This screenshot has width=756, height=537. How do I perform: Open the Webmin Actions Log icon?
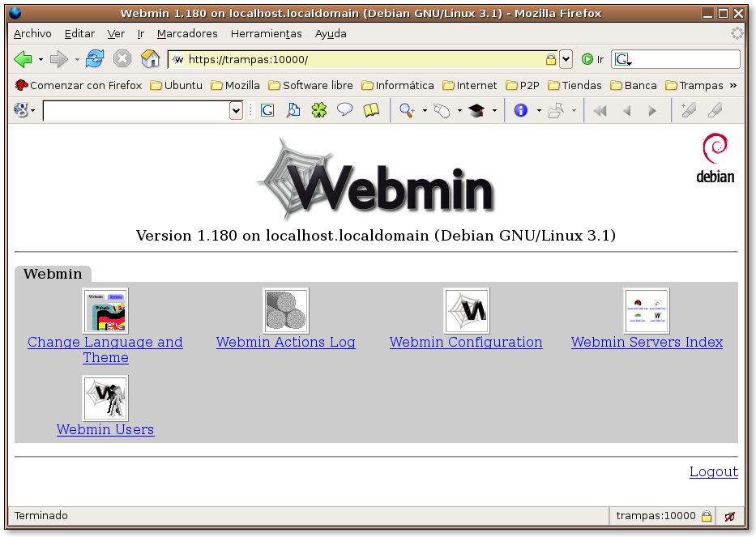(285, 311)
